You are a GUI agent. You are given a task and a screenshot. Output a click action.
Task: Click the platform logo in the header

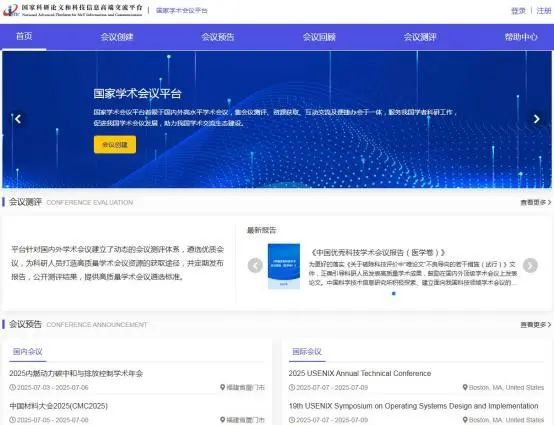pos(72,10)
